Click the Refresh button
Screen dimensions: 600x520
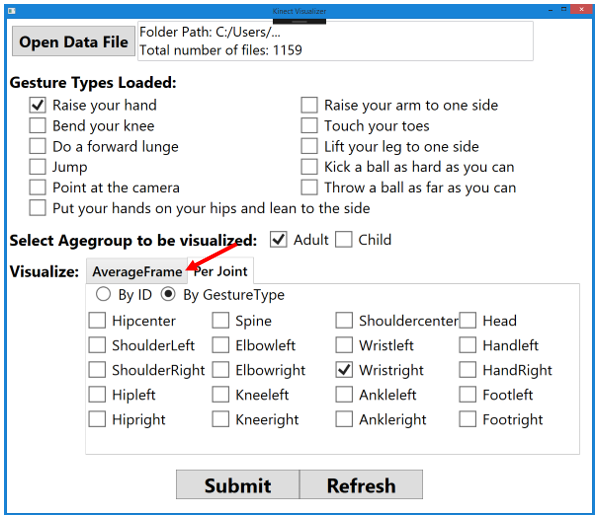click(360, 485)
